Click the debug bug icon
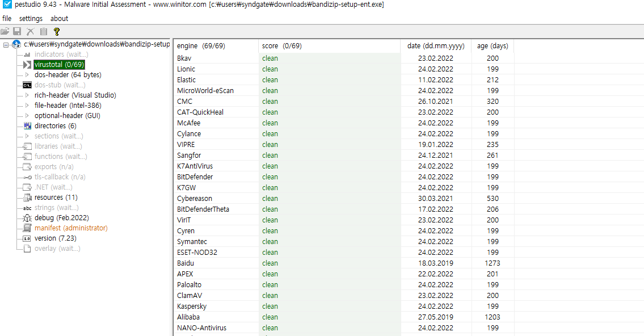 coord(27,218)
